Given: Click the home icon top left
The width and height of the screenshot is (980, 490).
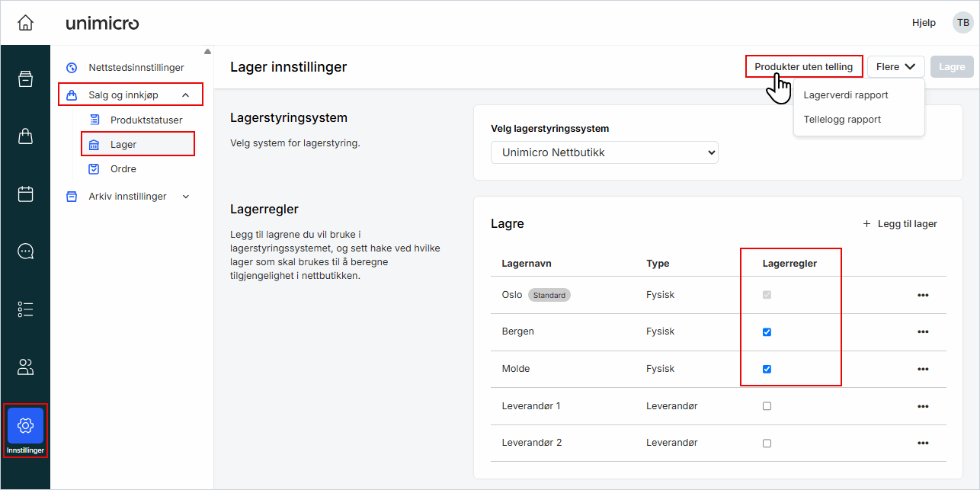Looking at the screenshot, I should pos(25,22).
